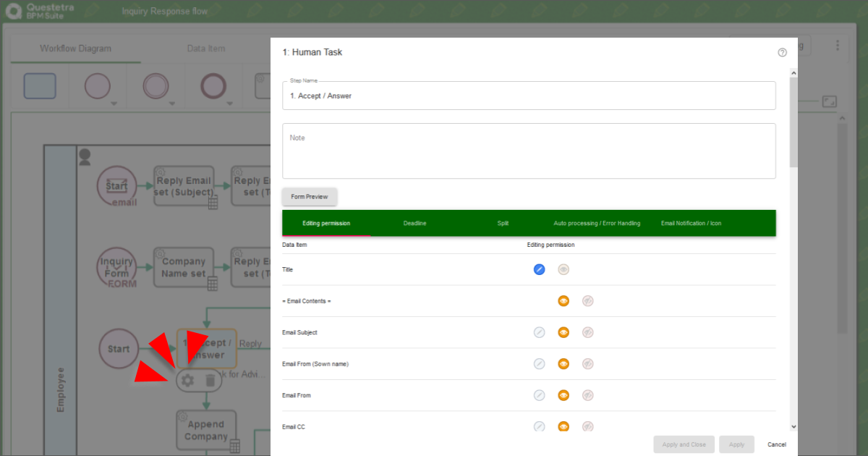The width and height of the screenshot is (868, 456).
Task: Click trash icon to delete selected step
Action: (210, 380)
